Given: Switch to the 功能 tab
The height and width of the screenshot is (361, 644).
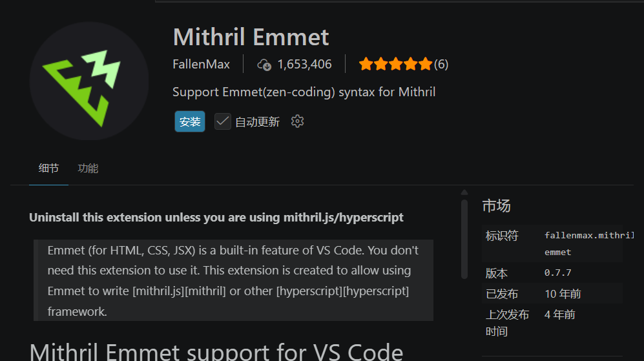Looking at the screenshot, I should [88, 169].
